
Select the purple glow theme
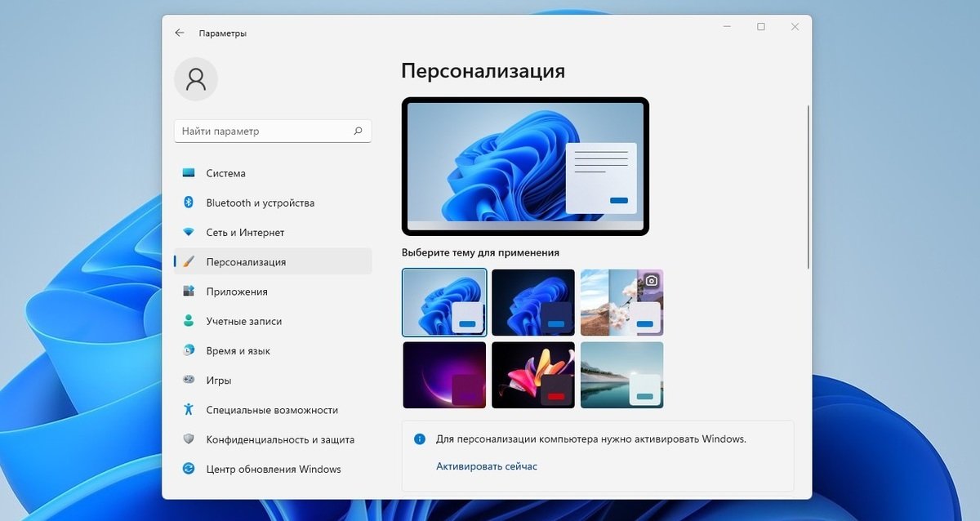[445, 375]
